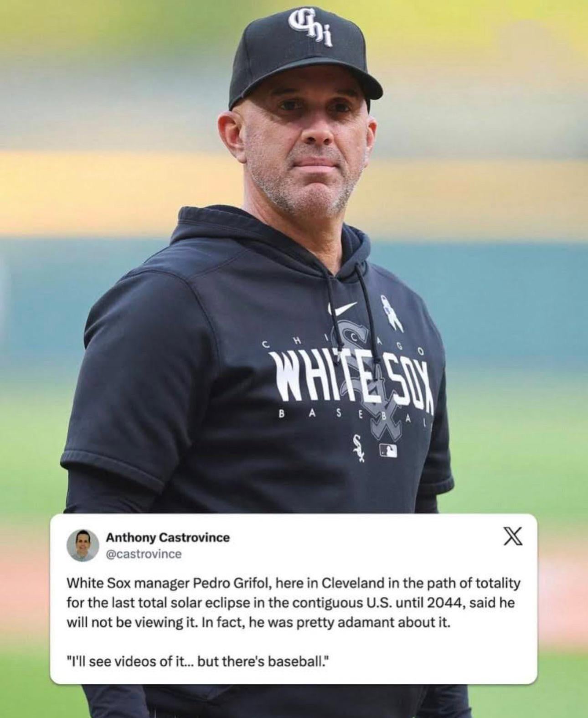The image size is (588, 718).
Task: Open Anthony Castrovince's profile avatar
Action: [83, 545]
